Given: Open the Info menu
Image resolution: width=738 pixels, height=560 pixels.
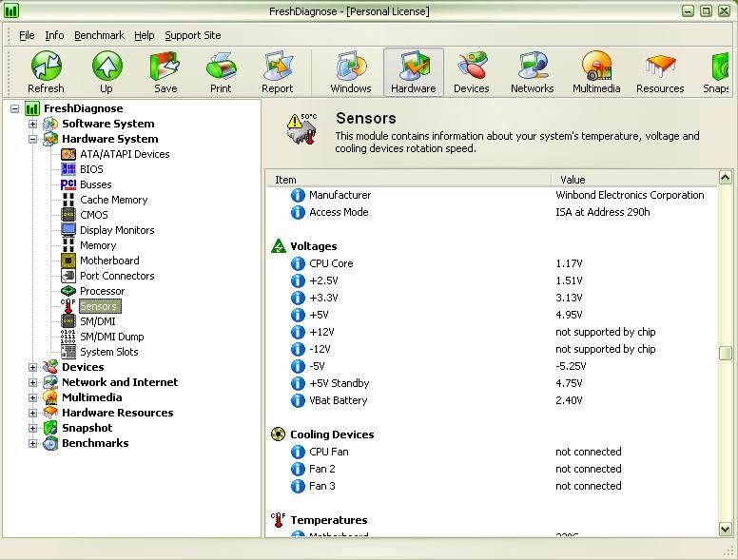Looking at the screenshot, I should [54, 35].
